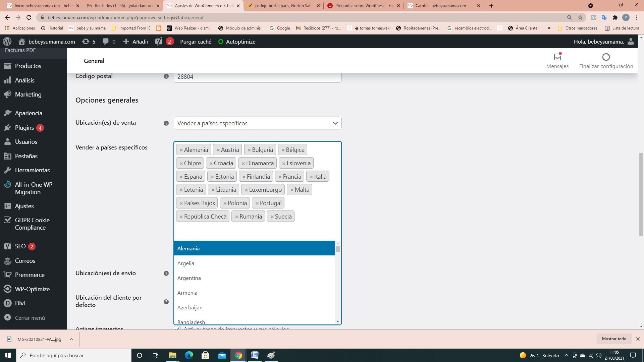Screen dimensions: 644x362
Task: Bookmark this page with the star icon
Action: pyautogui.click(x=580, y=17)
